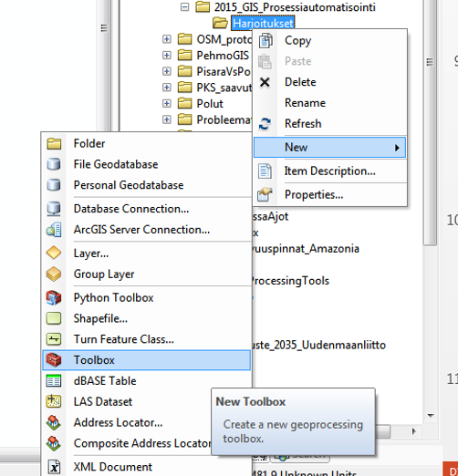Click the Turn Feature Class icon
This screenshot has width=458, height=476.
pyautogui.click(x=54, y=339)
